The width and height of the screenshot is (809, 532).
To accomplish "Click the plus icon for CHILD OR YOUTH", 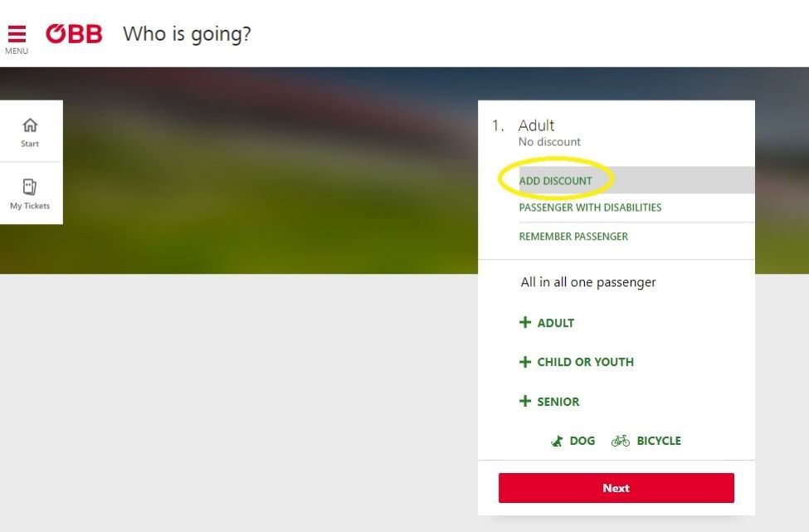I will 525,362.
